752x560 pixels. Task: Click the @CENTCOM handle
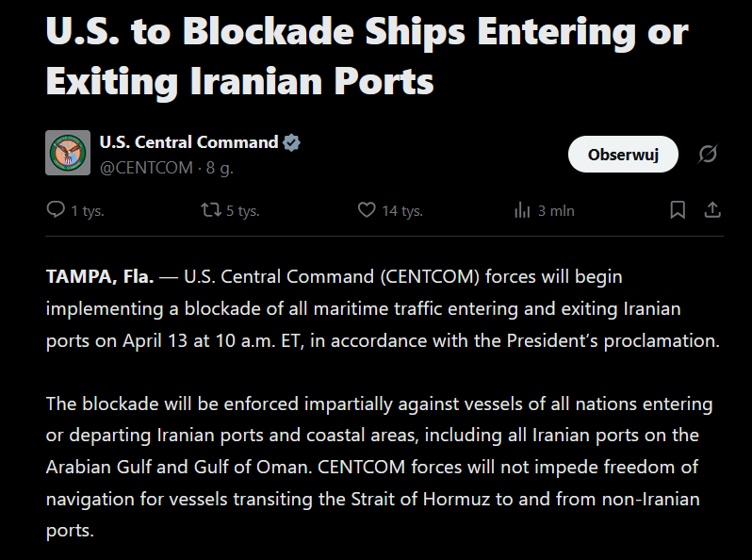click(x=146, y=168)
